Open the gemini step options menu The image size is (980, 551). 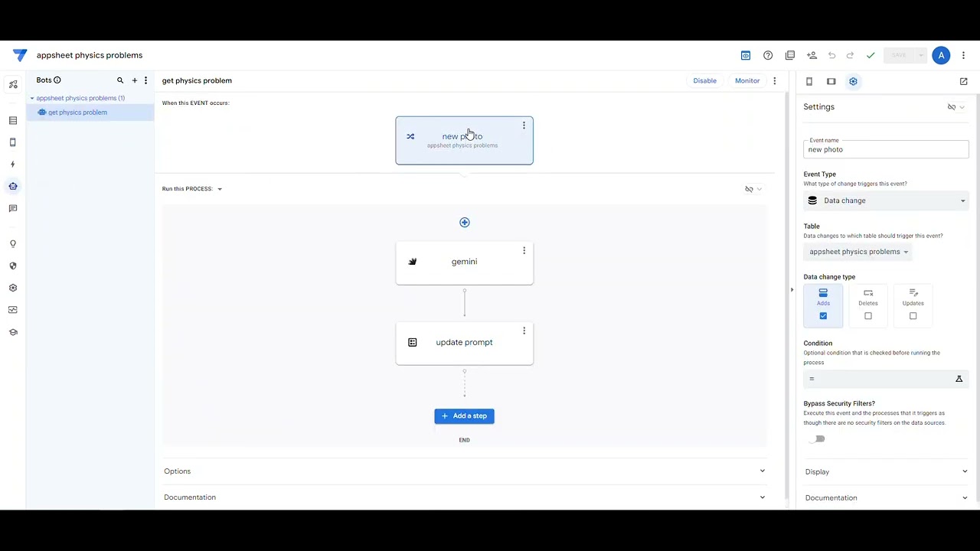[x=524, y=250]
